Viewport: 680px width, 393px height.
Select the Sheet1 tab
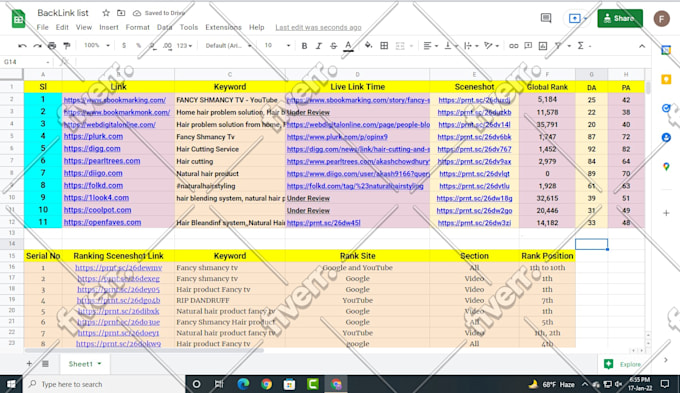[x=85, y=364]
